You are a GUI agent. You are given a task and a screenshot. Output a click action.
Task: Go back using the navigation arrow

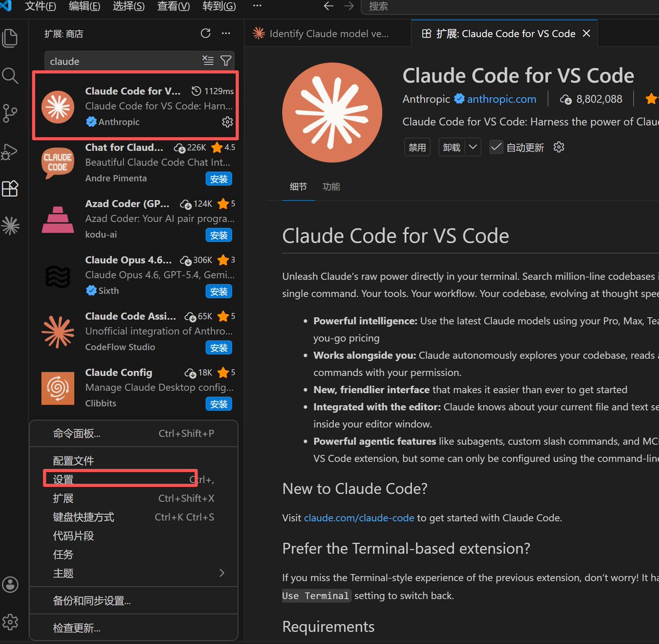point(328,6)
